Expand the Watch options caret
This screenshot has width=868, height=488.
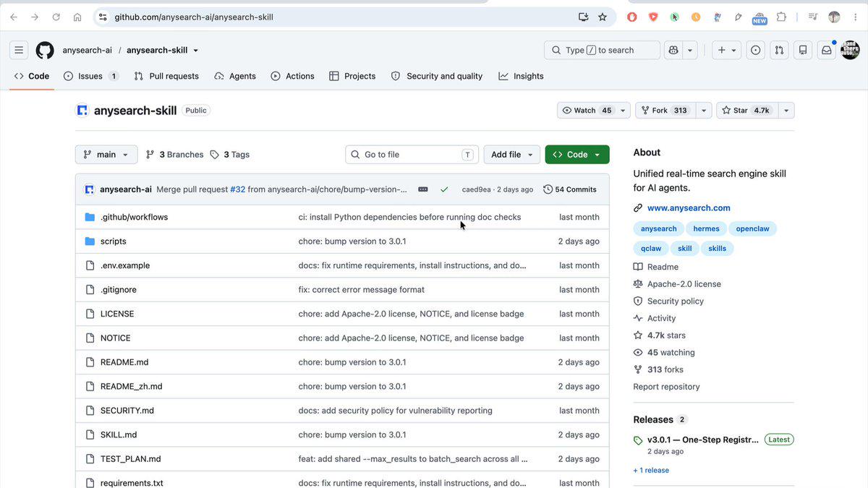(623, 111)
